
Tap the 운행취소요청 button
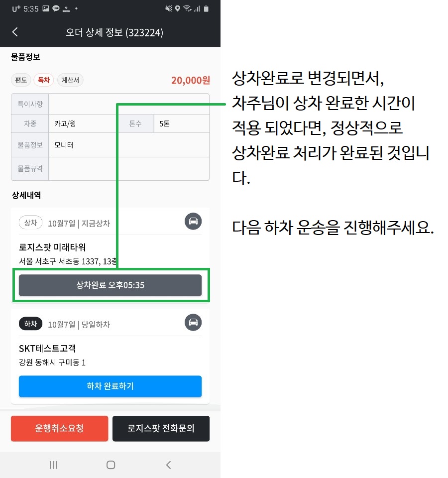(59, 428)
